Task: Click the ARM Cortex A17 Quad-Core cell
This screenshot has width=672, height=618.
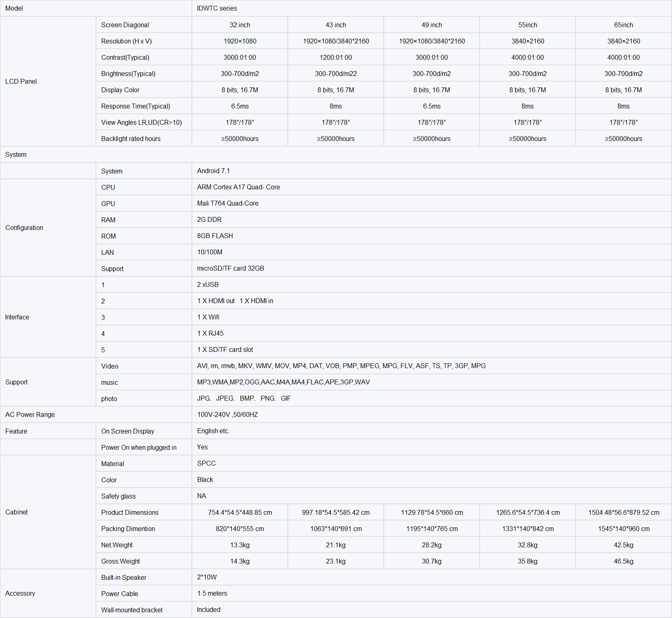Action: pos(431,187)
